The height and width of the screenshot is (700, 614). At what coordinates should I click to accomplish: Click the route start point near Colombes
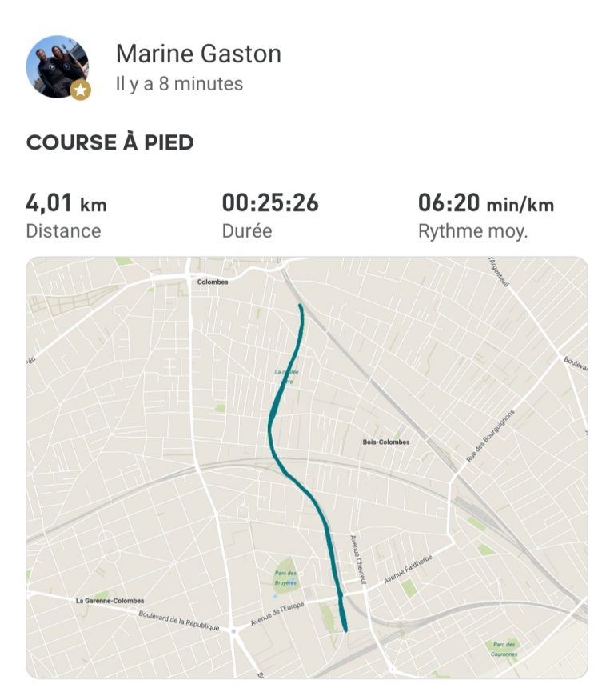coord(301,306)
